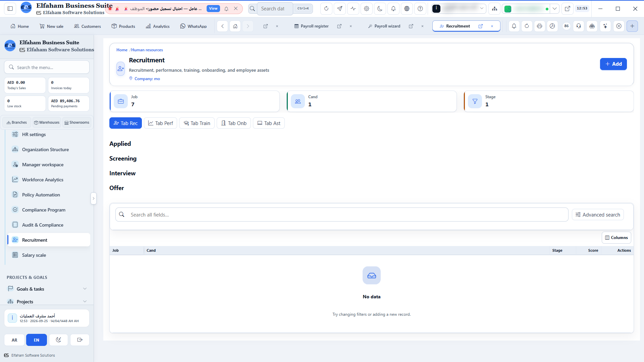Image resolution: width=644 pixels, height=362 pixels.
Task: Switch interface language to AR
Action: click(x=14, y=340)
